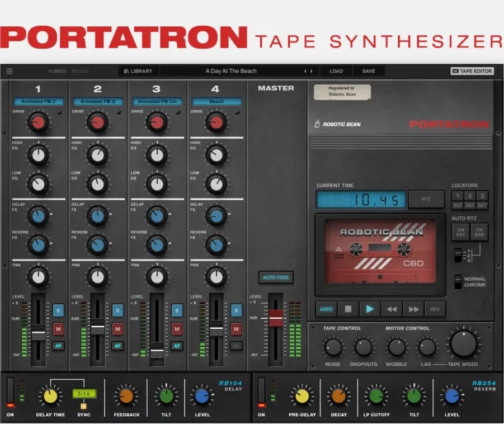Click track 1 Drive knob

point(38,123)
